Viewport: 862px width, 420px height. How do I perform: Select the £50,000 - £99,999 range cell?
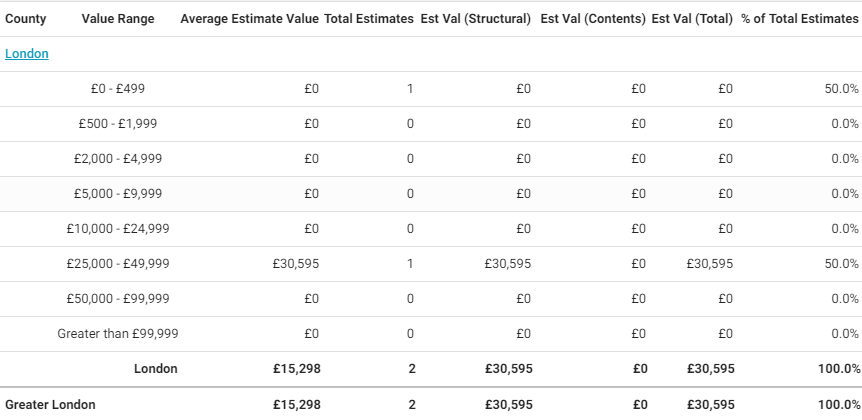(x=118, y=299)
